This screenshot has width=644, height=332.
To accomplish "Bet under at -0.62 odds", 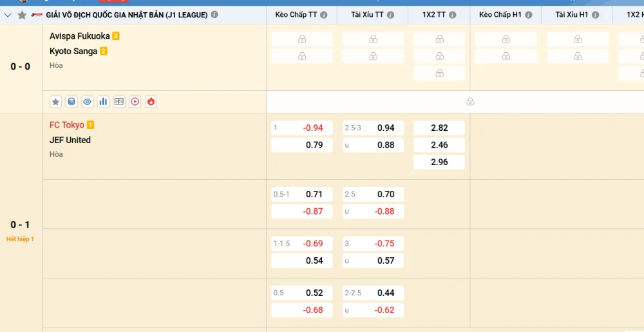I will click(373, 310).
